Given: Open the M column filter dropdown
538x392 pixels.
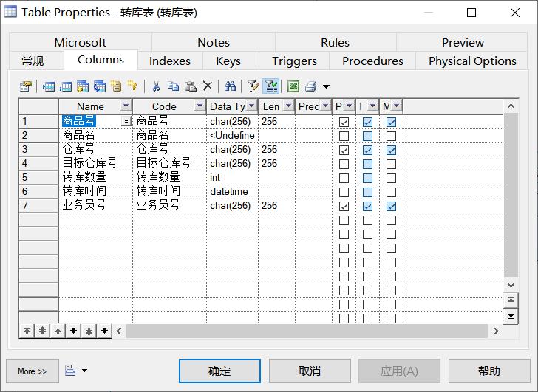Looking at the screenshot, I should (396, 106).
